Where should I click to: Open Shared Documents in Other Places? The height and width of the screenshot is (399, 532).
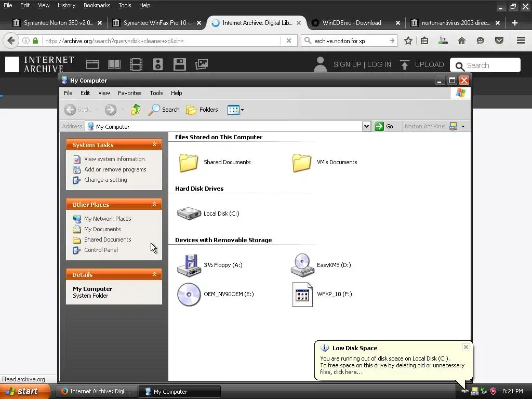point(108,240)
